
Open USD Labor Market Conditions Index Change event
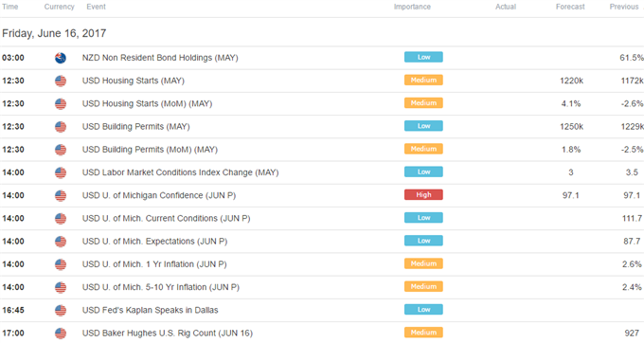[180, 173]
